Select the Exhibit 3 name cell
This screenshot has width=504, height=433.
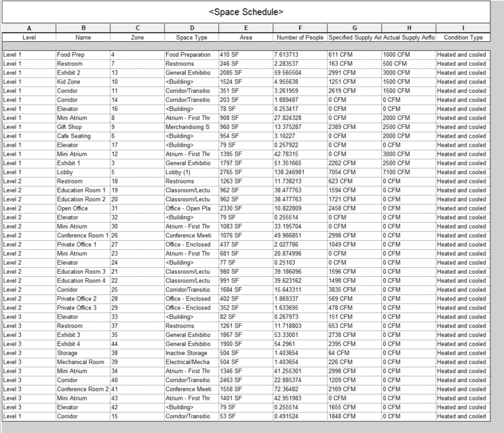point(83,335)
